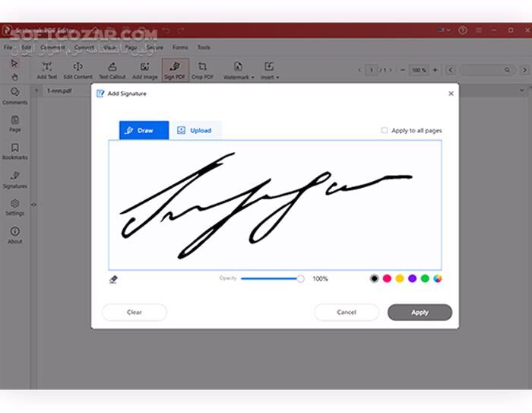Go to next search result arrow
The width and height of the screenshot is (532, 413).
coord(524,70)
